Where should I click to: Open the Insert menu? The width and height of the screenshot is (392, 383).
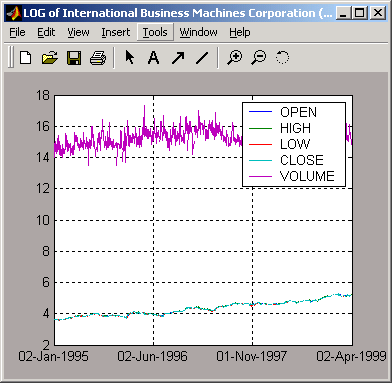[x=116, y=32]
